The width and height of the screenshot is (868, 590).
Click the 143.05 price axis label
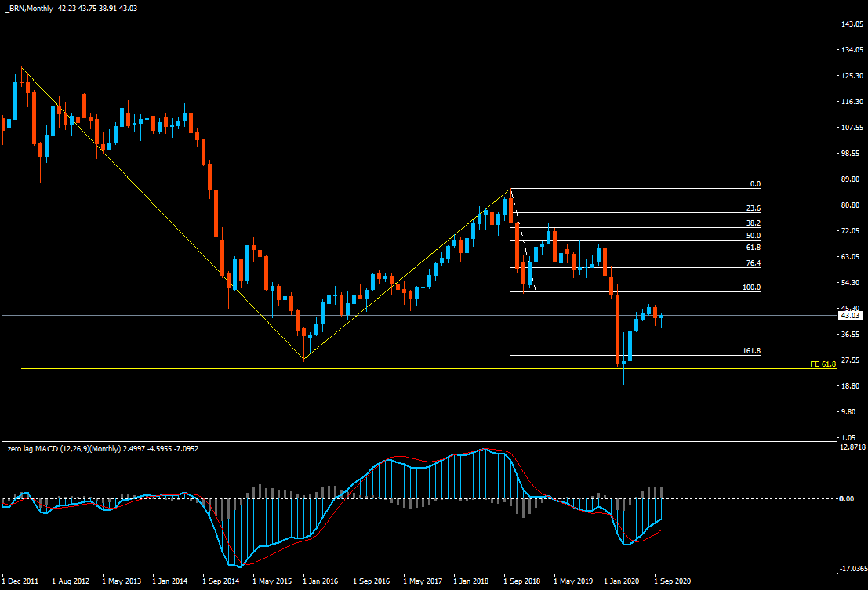coord(852,24)
